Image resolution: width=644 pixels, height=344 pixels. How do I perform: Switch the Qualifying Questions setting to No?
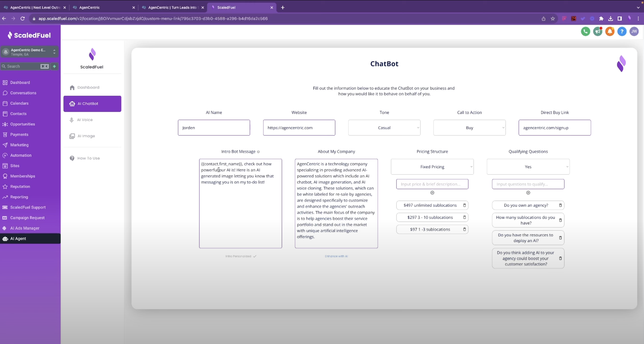click(528, 167)
